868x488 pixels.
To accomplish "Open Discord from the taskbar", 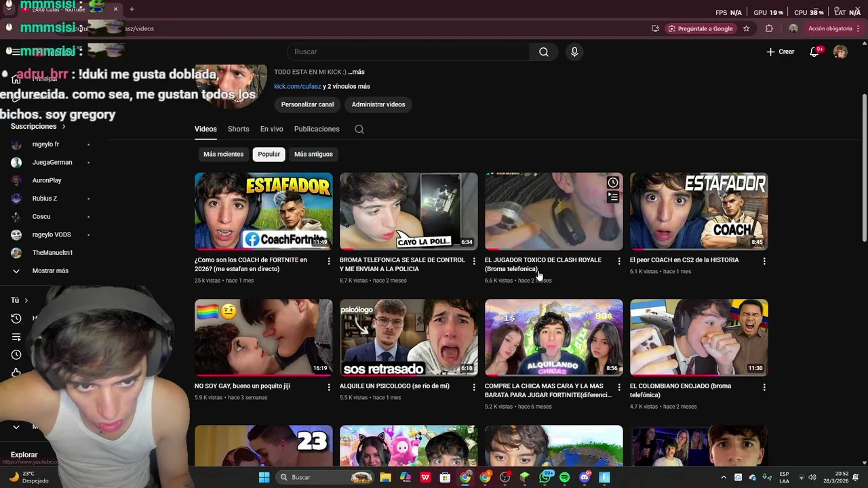I will (585, 477).
